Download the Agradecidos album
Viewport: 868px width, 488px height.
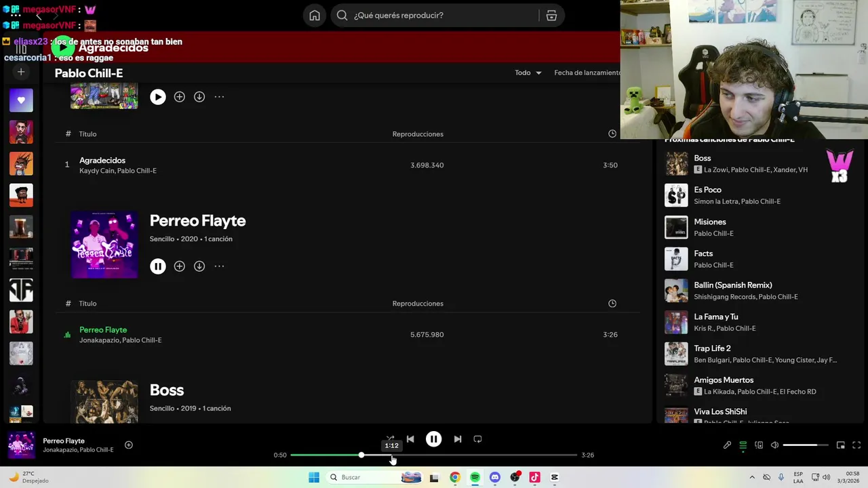[x=199, y=97]
